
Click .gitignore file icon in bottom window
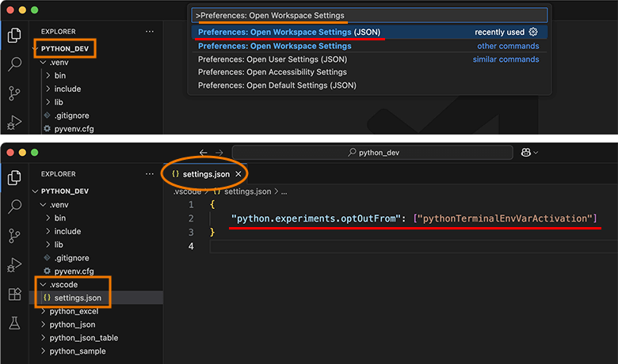point(48,258)
